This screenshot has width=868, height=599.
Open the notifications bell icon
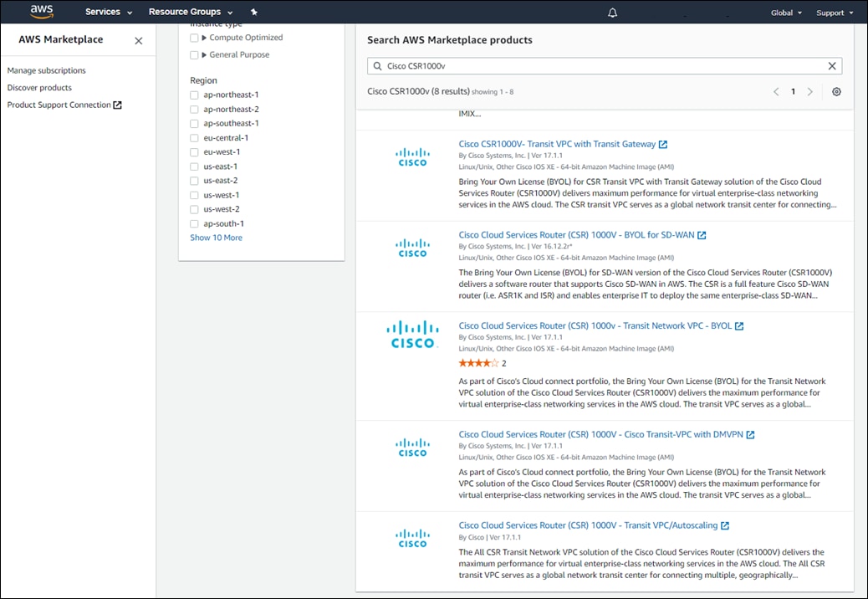click(x=612, y=13)
